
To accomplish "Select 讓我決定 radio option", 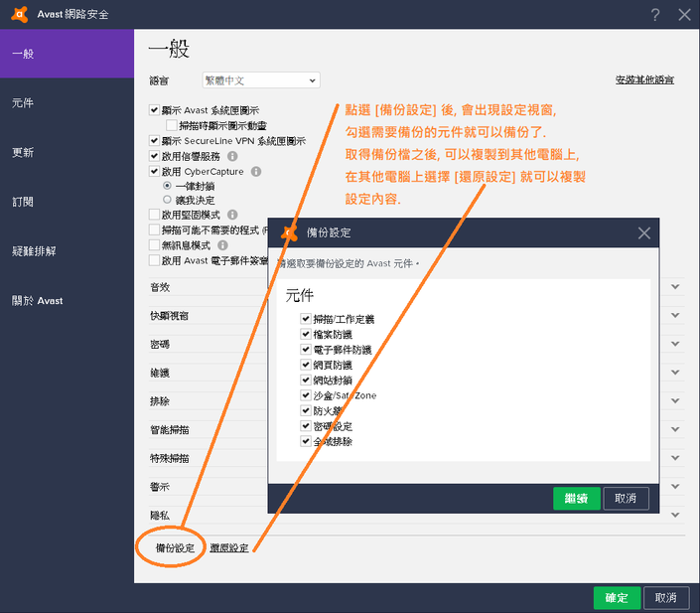I will [x=167, y=200].
